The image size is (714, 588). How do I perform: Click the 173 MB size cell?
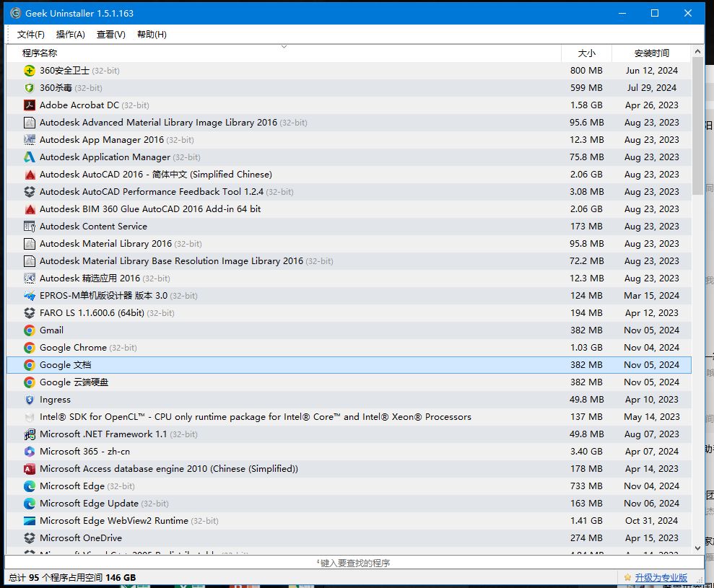586,227
